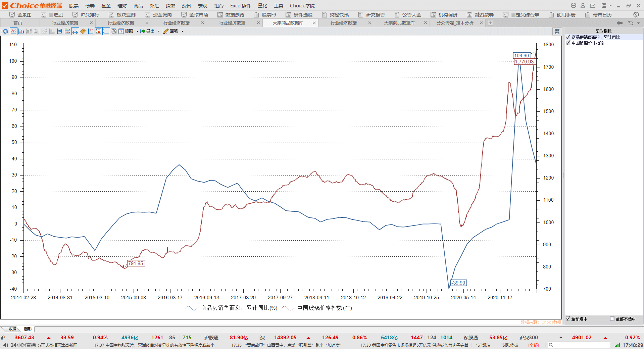Click the gridlines list icon in toolbar

point(106,31)
